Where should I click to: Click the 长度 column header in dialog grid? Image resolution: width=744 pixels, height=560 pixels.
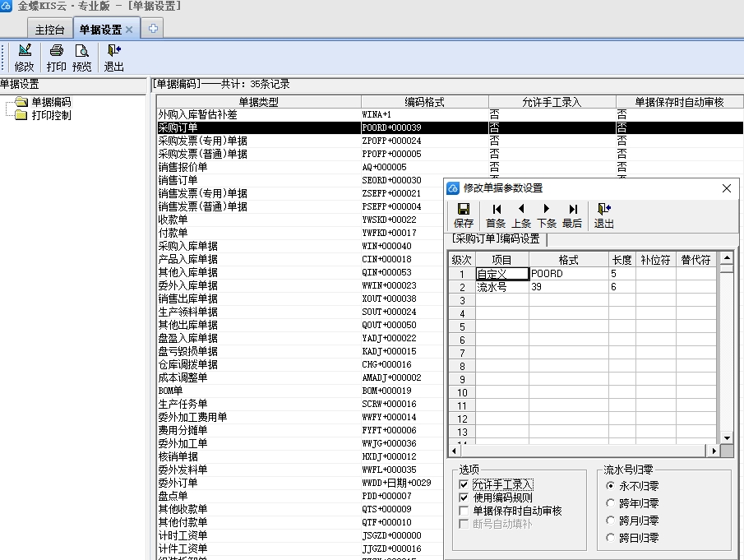[622, 260]
